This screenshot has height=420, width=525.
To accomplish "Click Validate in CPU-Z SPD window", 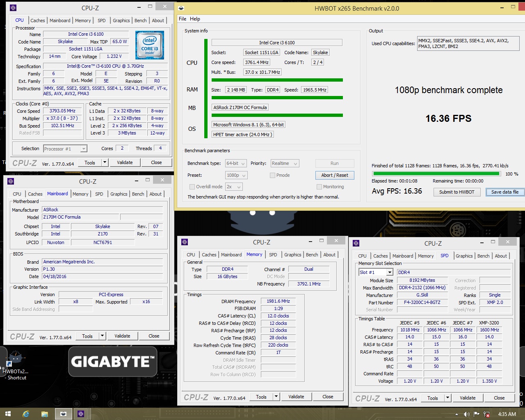I will coord(468,398).
